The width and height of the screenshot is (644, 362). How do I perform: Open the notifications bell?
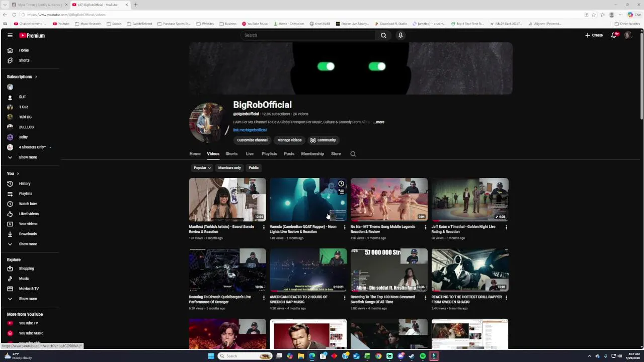coord(614,35)
